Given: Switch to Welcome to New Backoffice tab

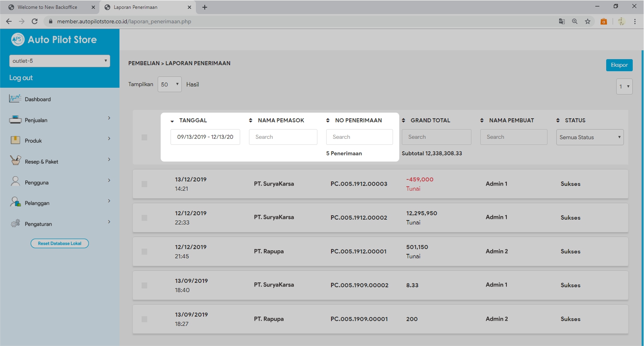Looking at the screenshot, I should [47, 7].
